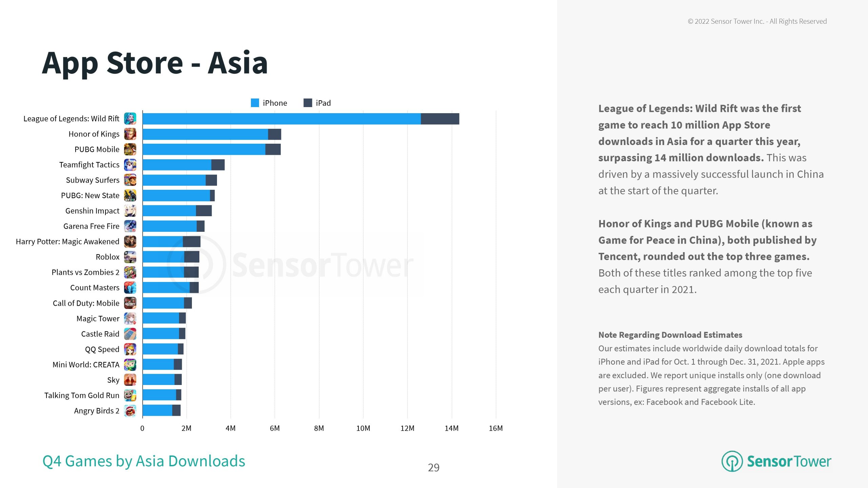Click the Q4 Games by Asia Downloads caption
Viewport: 868px width, 488px height.
(144, 461)
